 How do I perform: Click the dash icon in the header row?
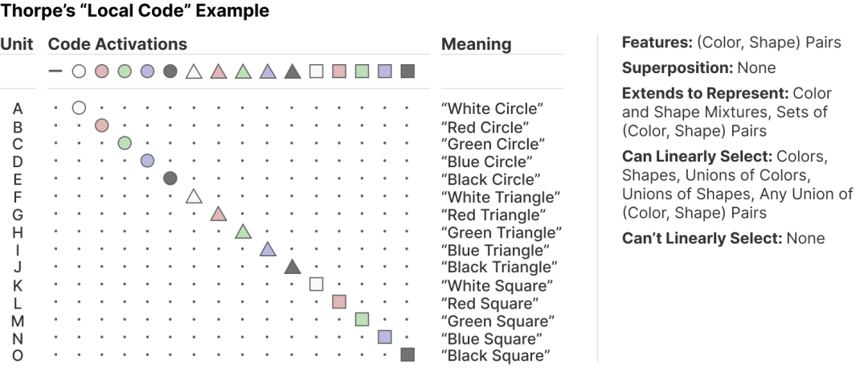55,71
